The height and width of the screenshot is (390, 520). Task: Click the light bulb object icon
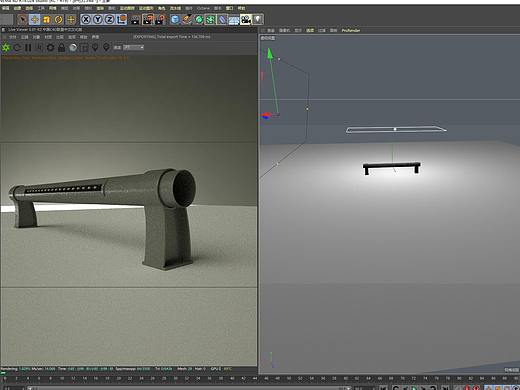258,20
